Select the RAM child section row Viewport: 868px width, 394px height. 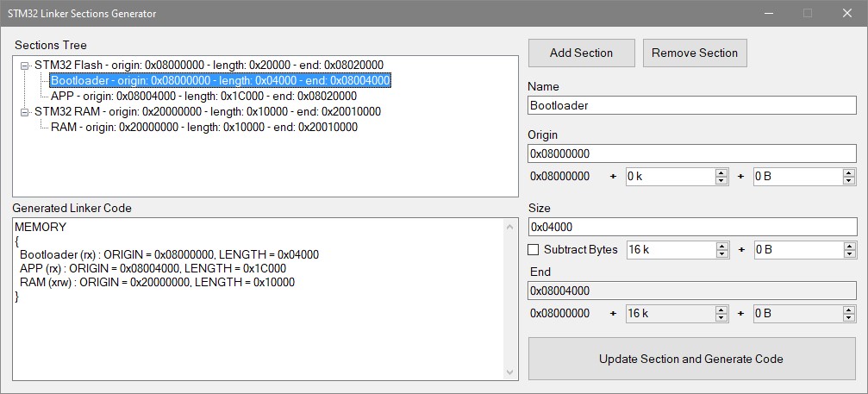click(204, 128)
